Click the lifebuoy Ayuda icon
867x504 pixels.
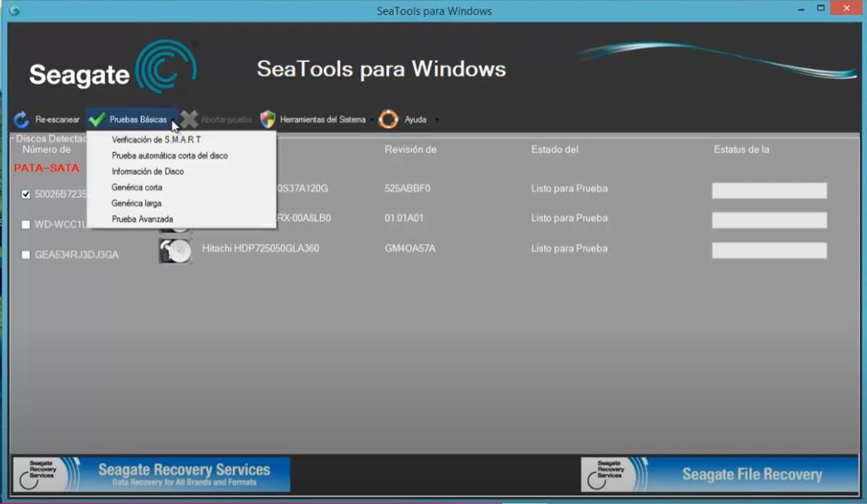(388, 120)
